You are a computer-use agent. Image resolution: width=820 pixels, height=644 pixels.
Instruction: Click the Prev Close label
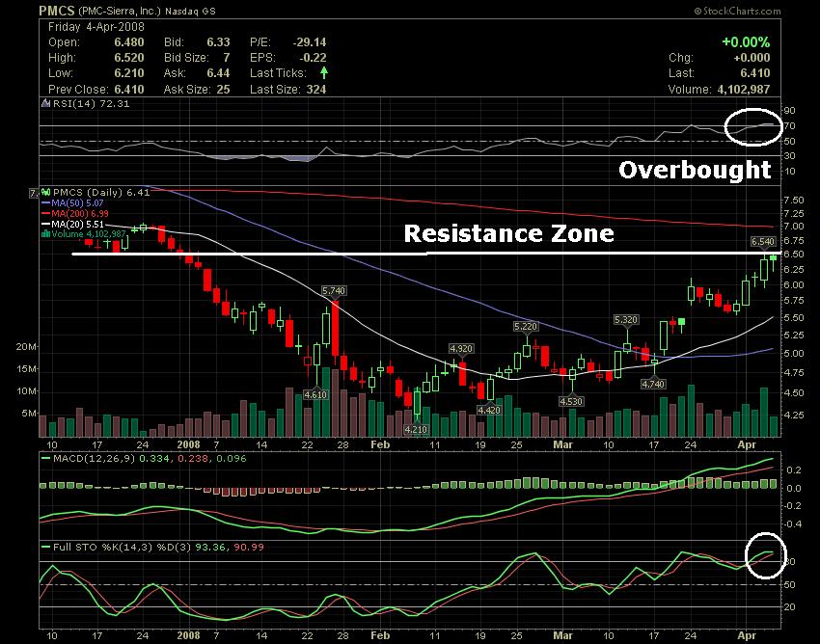[78, 89]
